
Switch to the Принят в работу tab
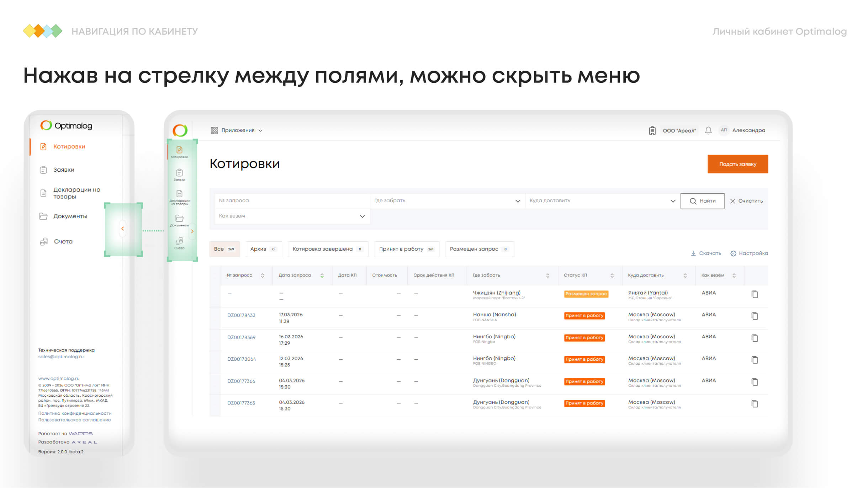coord(406,249)
